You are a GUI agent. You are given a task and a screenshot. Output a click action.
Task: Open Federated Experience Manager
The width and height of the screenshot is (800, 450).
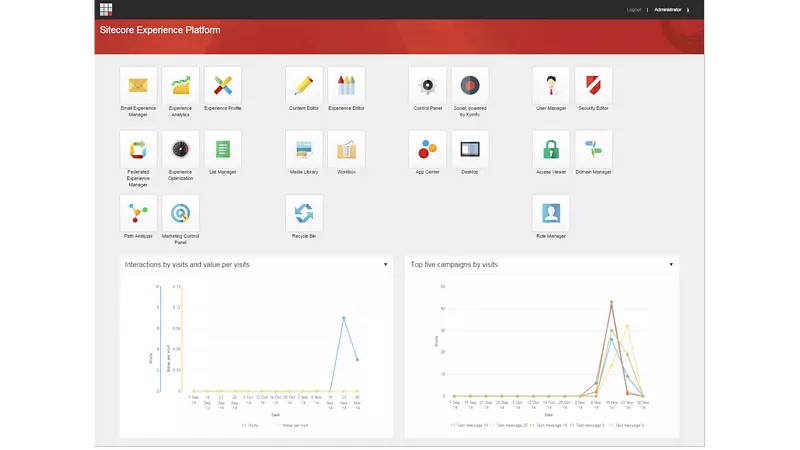pos(138,149)
